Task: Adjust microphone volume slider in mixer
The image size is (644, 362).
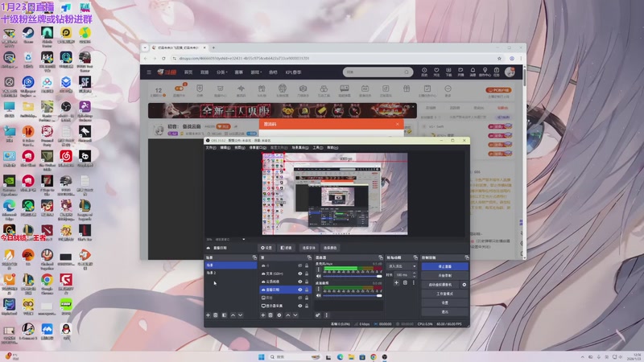Action: tap(353, 276)
